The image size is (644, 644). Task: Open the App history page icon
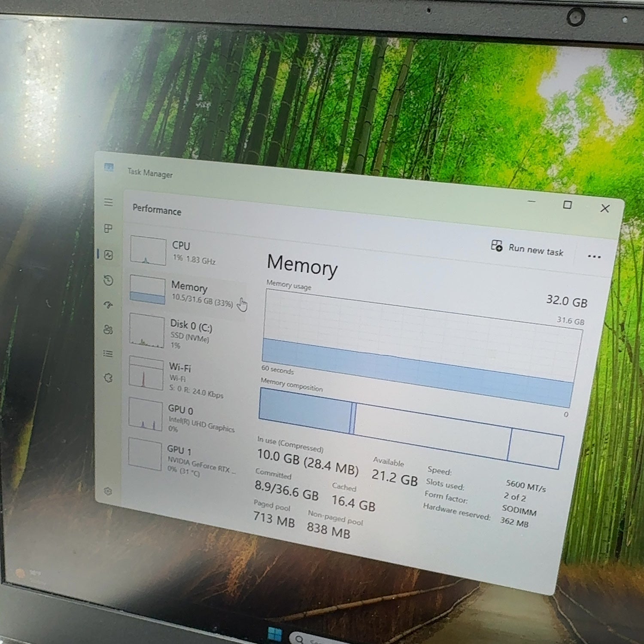[x=109, y=280]
